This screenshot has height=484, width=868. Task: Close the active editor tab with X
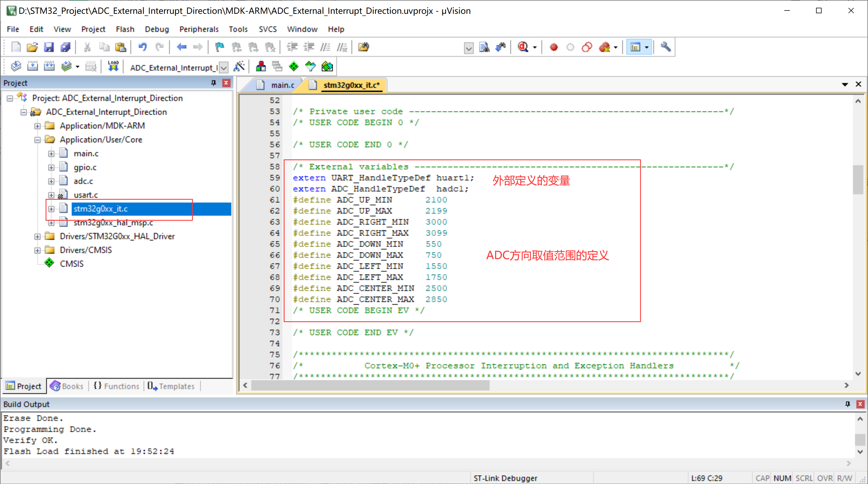coord(859,84)
